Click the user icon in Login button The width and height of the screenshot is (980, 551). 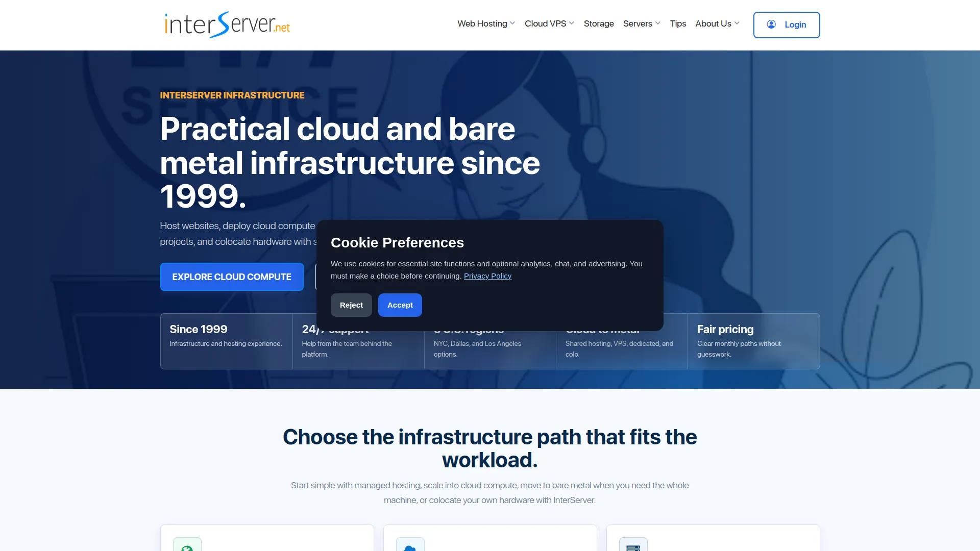click(x=771, y=24)
